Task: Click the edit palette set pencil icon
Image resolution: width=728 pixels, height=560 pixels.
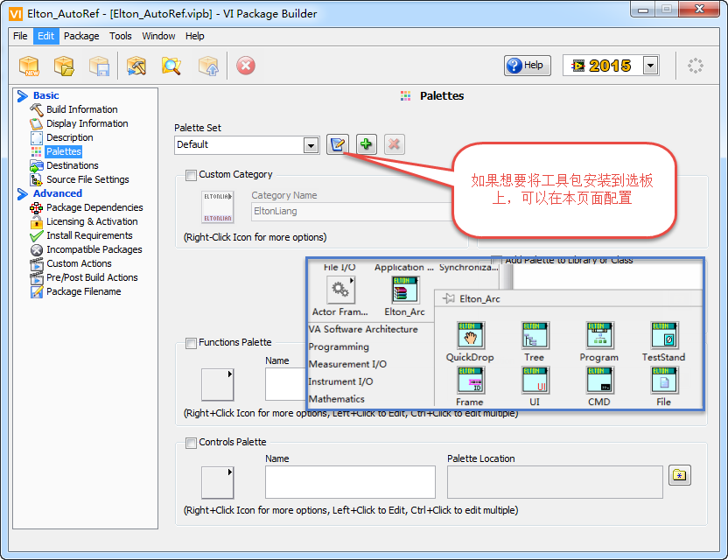Action: (x=338, y=144)
